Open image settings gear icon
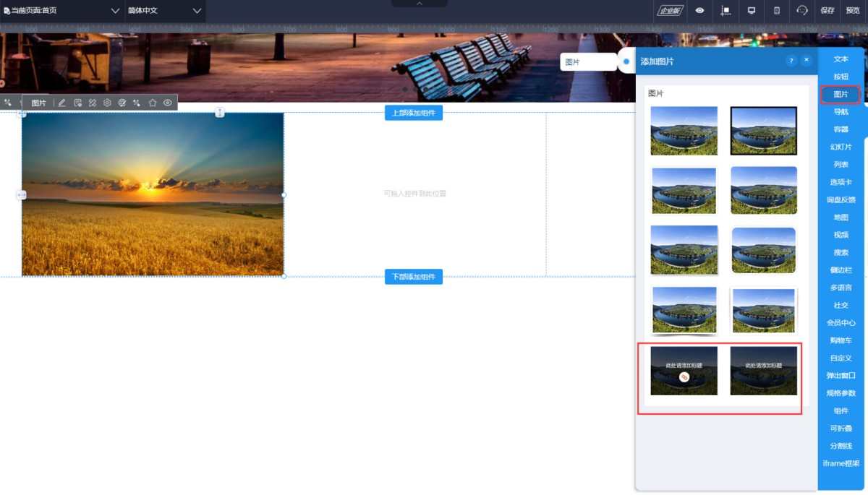 (107, 103)
